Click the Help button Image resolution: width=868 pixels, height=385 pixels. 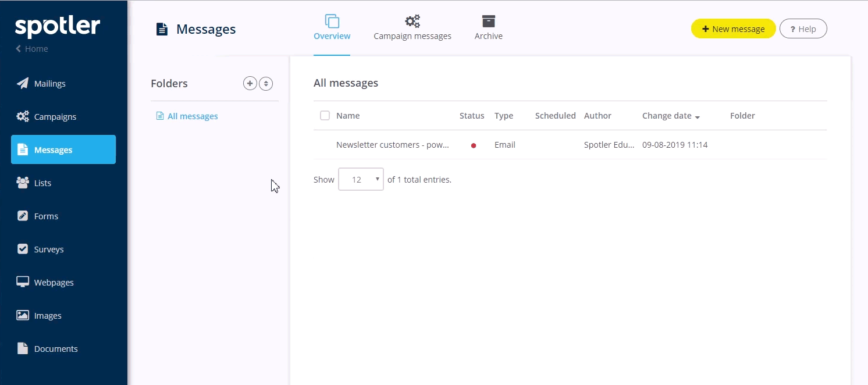pos(803,29)
